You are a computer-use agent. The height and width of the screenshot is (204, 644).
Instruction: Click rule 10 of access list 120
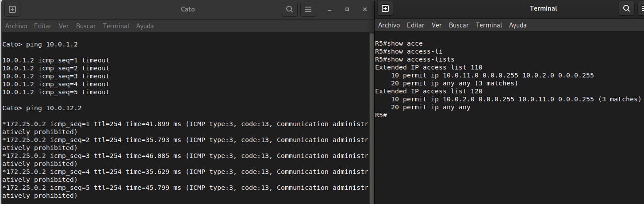click(x=516, y=99)
